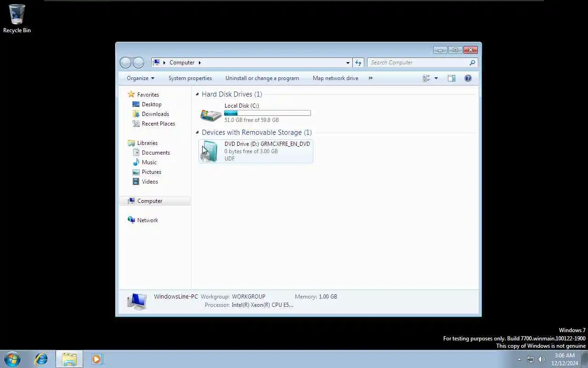The height and width of the screenshot is (368, 588).
Task: Open the Videos library
Action: click(x=150, y=182)
